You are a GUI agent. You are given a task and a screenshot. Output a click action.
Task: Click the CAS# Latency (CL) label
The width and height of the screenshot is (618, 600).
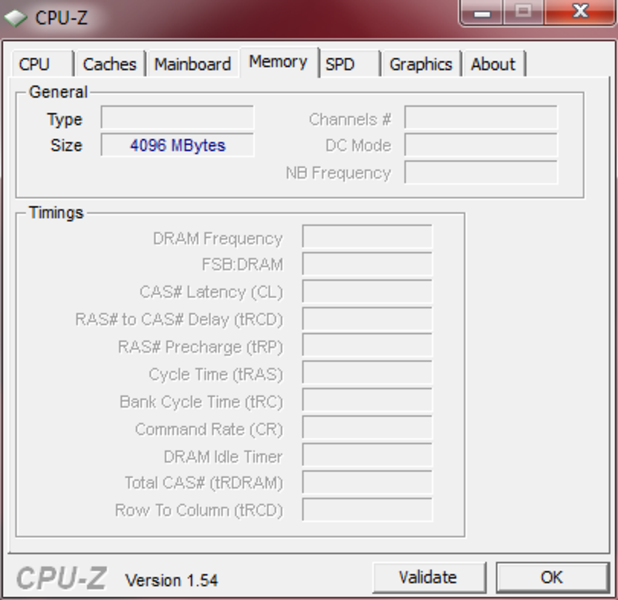211,292
